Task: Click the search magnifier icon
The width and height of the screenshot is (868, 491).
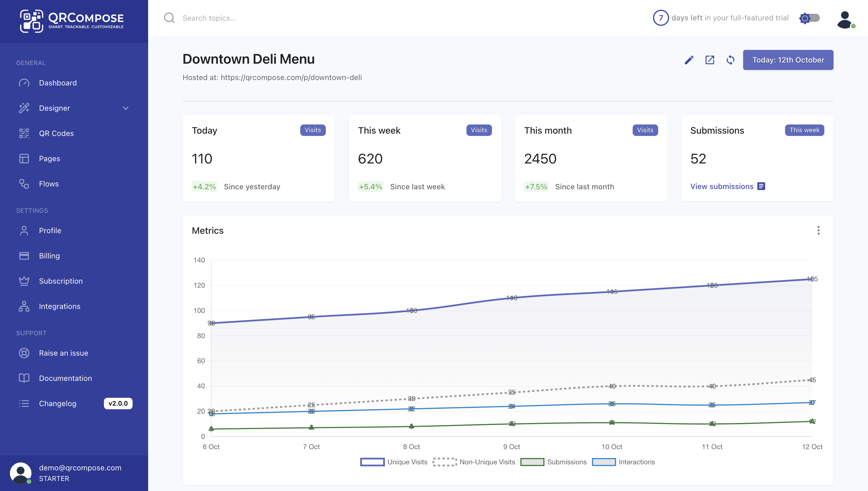Action: point(169,18)
